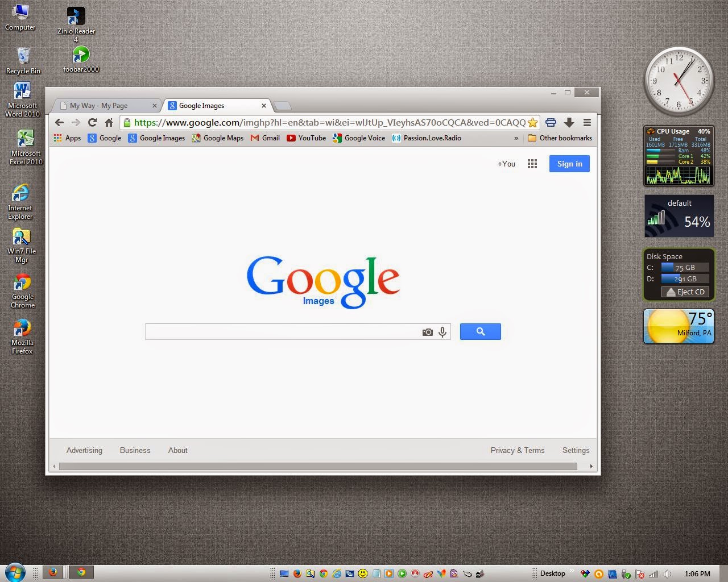This screenshot has height=582, width=728.
Task: Go to homepage with the home icon
Action: pyautogui.click(x=109, y=122)
